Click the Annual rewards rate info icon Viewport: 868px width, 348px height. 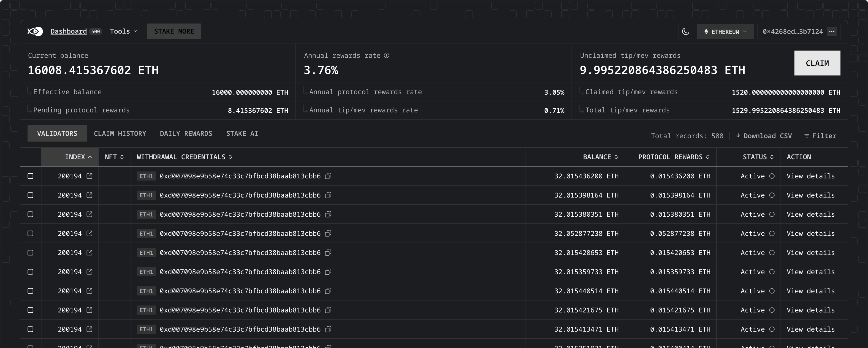point(387,56)
